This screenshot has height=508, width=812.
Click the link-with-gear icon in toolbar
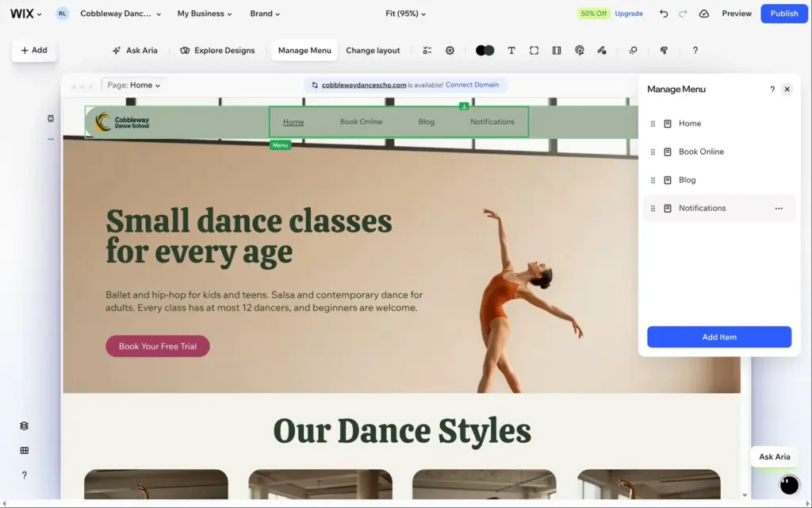(x=602, y=50)
